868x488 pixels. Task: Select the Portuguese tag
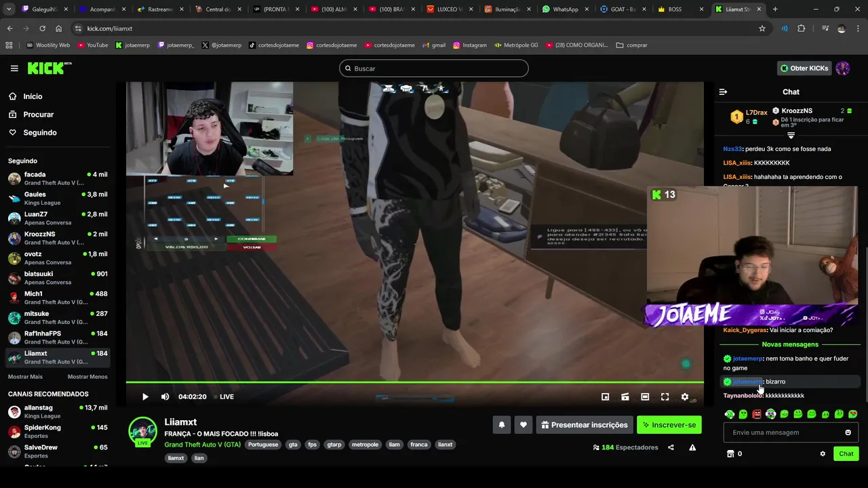pos(263,445)
